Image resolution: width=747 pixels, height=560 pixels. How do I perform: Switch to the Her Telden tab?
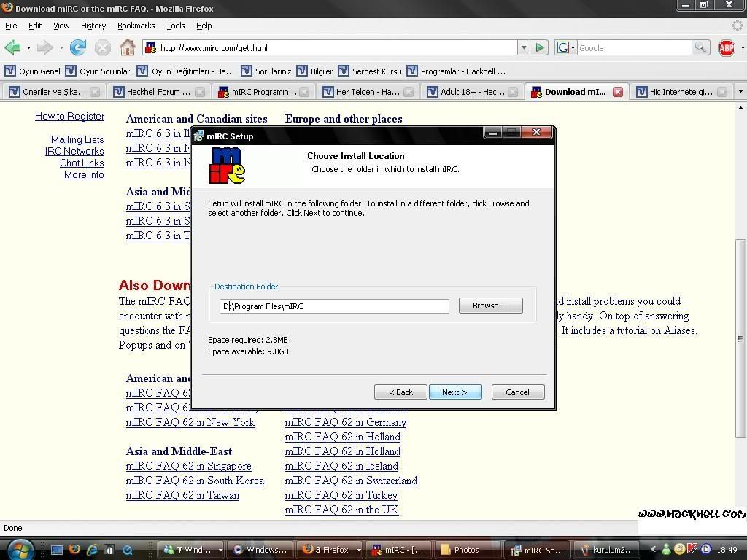[368, 92]
